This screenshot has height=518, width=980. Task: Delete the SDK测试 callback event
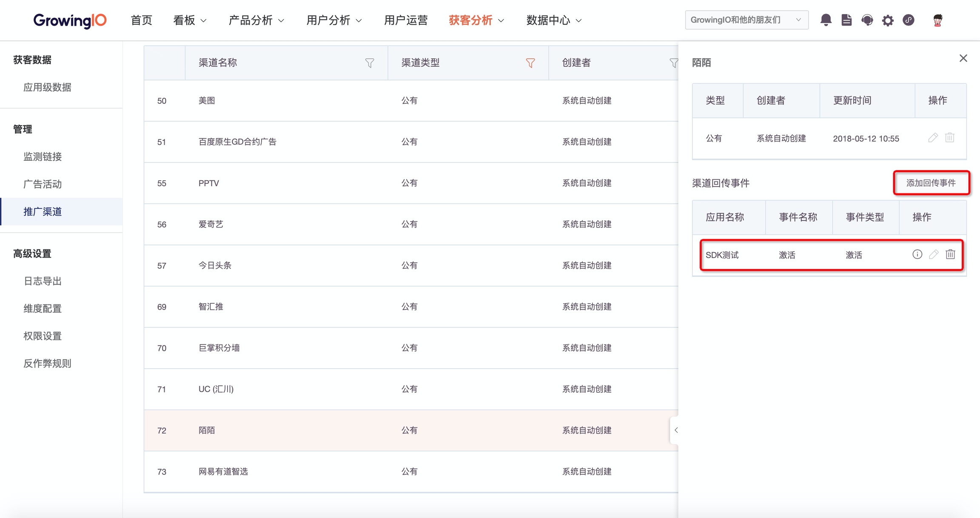(x=950, y=254)
